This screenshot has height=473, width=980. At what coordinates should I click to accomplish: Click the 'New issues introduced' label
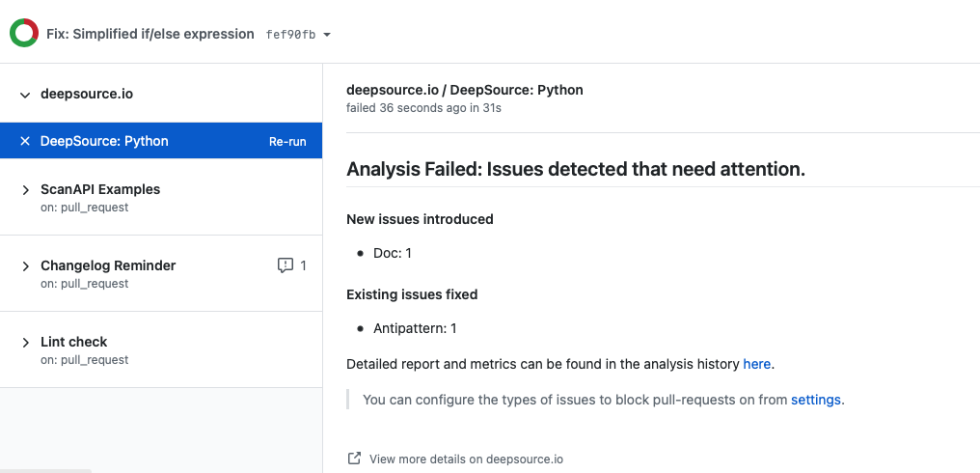tap(420, 220)
